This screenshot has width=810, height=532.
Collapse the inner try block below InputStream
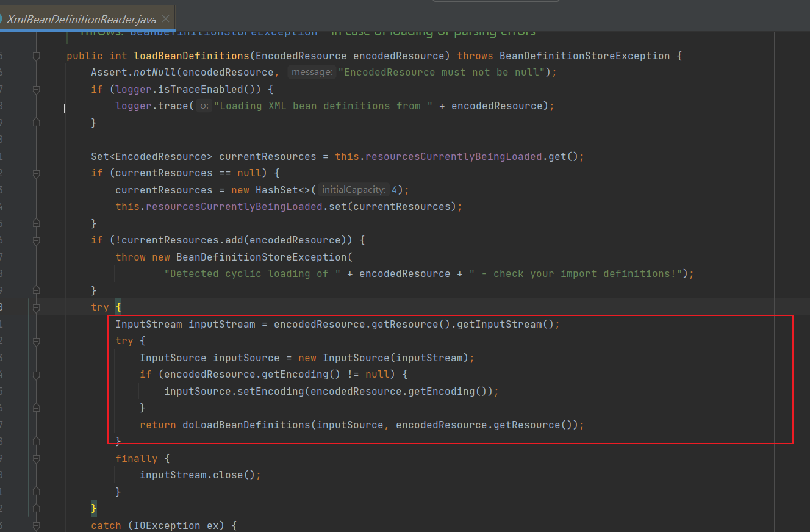click(36, 341)
